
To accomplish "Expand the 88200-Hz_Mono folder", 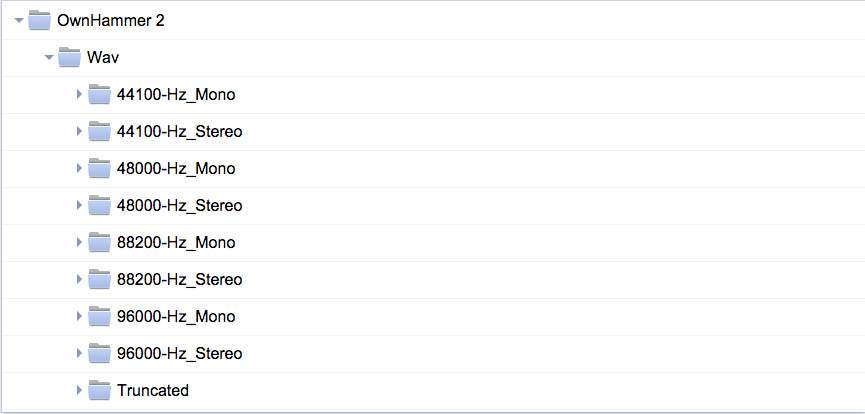I will tap(79, 243).
